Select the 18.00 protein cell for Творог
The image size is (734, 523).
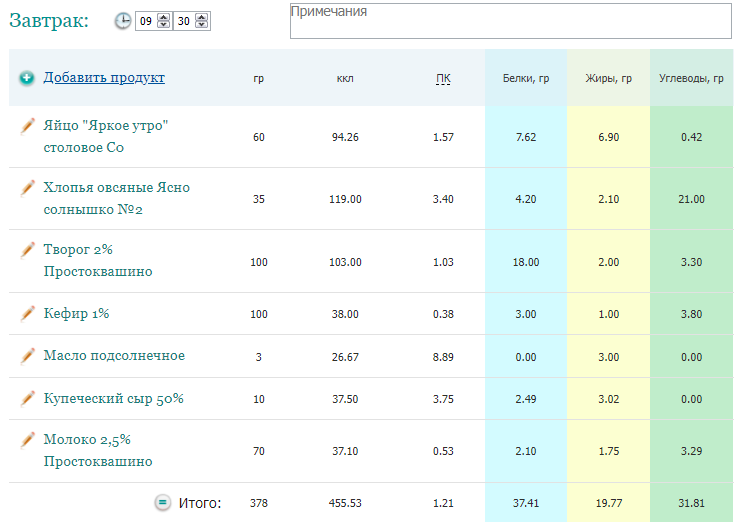click(526, 262)
